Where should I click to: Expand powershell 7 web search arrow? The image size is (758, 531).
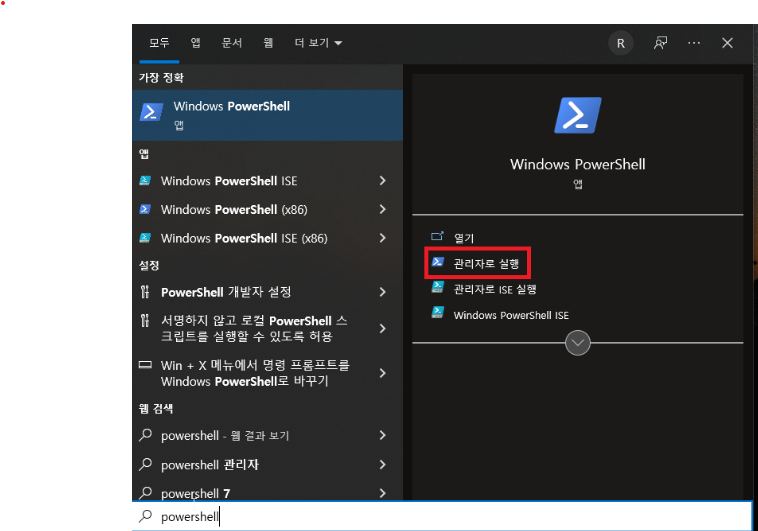tap(382, 493)
